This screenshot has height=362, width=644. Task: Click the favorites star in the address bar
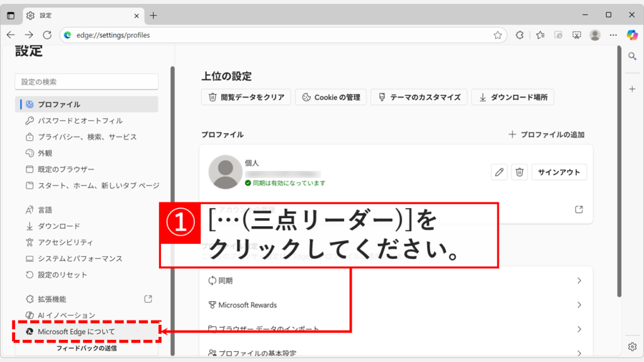[x=497, y=35]
